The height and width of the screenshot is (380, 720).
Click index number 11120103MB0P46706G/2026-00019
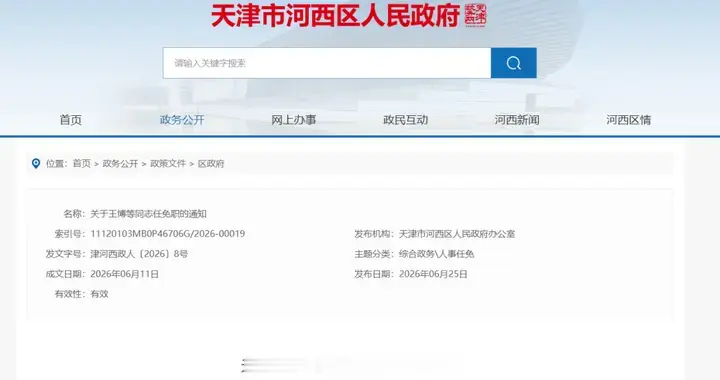[168, 234]
